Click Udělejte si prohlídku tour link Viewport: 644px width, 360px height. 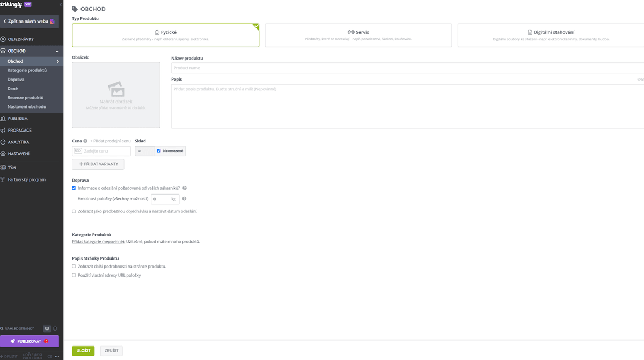[33, 356]
